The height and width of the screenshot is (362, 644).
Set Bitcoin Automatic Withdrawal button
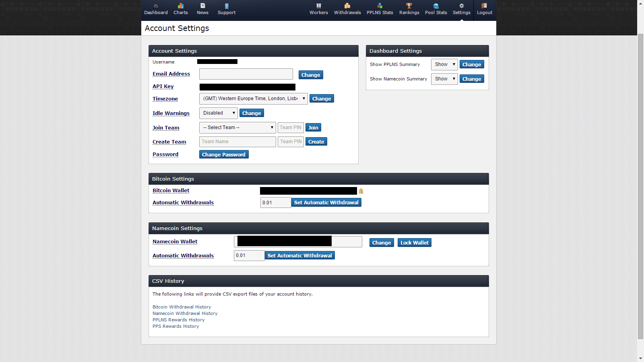coord(326,202)
